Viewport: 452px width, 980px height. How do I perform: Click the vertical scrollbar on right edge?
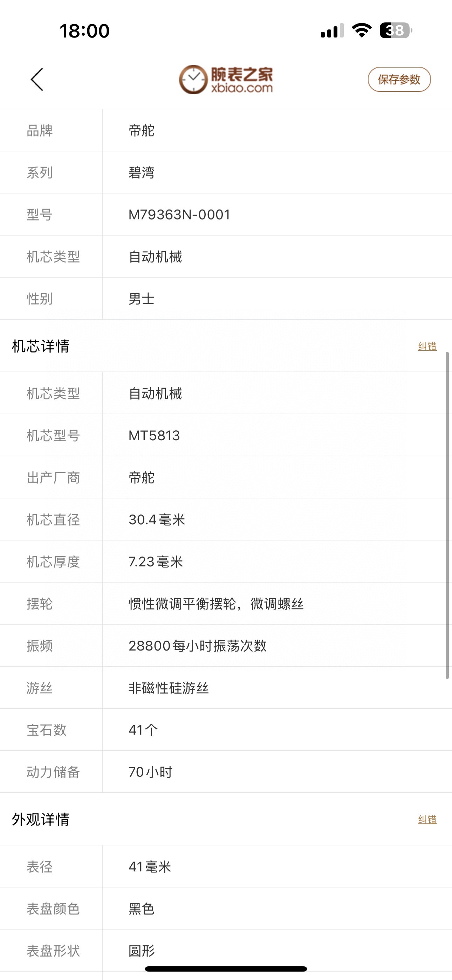(x=447, y=515)
